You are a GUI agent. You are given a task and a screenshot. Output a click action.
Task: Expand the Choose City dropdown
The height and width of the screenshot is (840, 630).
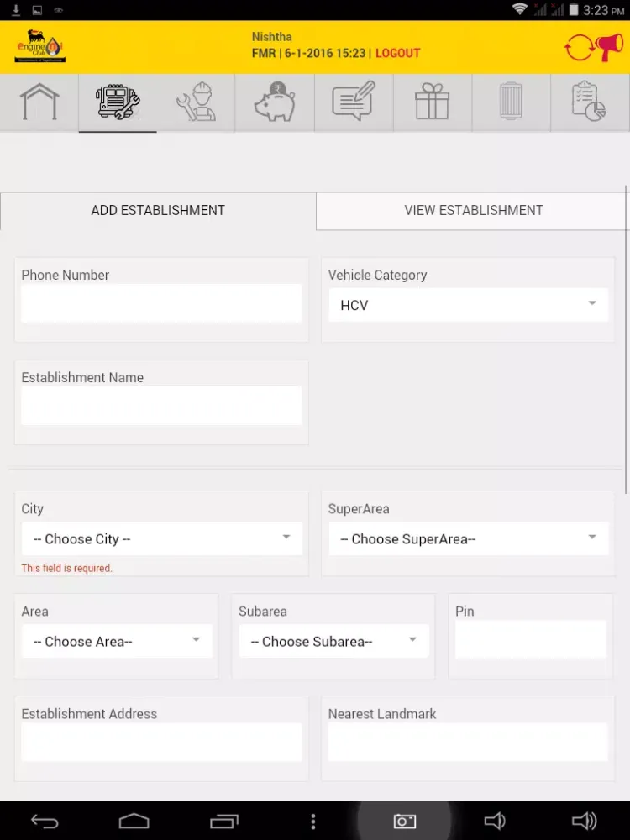(x=161, y=539)
